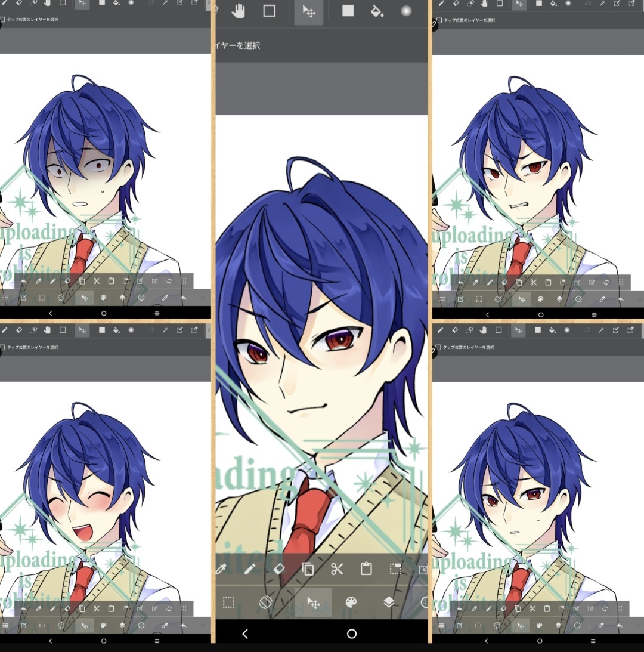Activate the Move tool in center screenshot's top toolbar
The image size is (644, 652).
click(x=309, y=12)
